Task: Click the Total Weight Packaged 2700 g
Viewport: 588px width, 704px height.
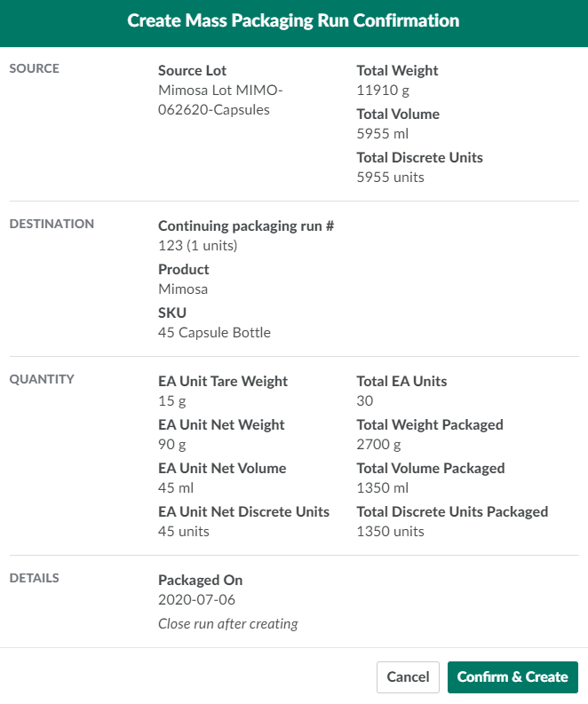Action: click(379, 444)
